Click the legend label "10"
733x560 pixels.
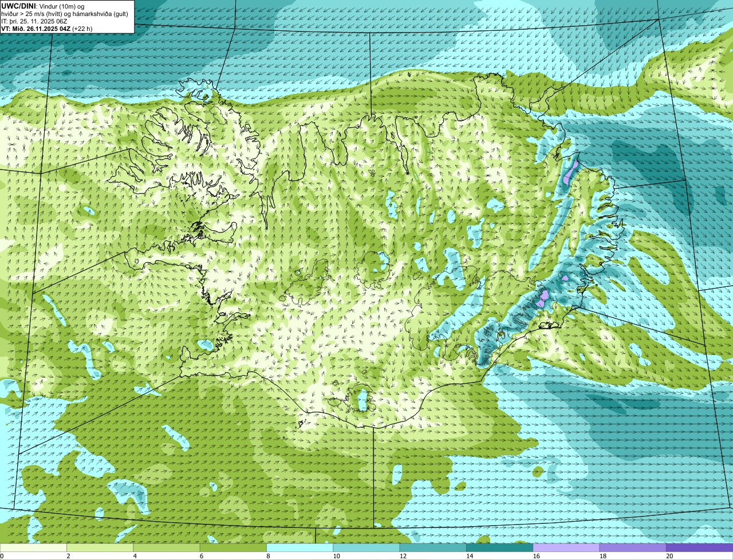[336, 556]
